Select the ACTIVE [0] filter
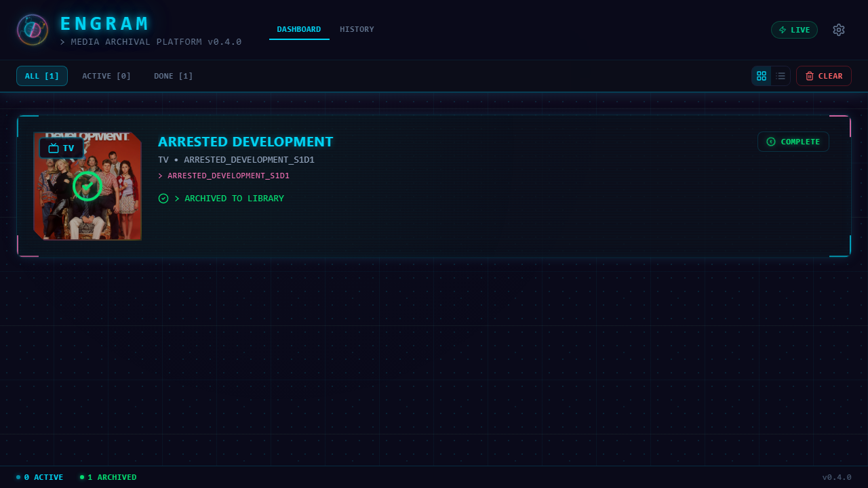Image resolution: width=868 pixels, height=488 pixels. (x=106, y=76)
